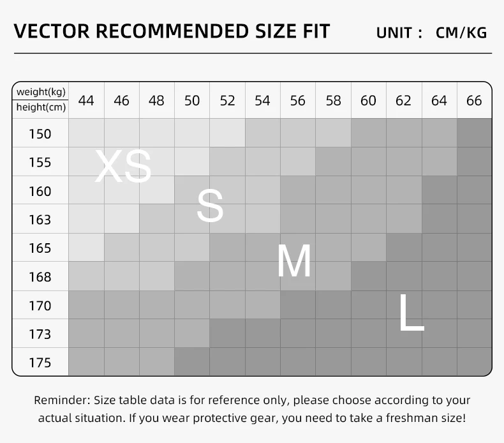Click the height(cm) header label
The width and height of the screenshot is (504, 443).
click(41, 107)
